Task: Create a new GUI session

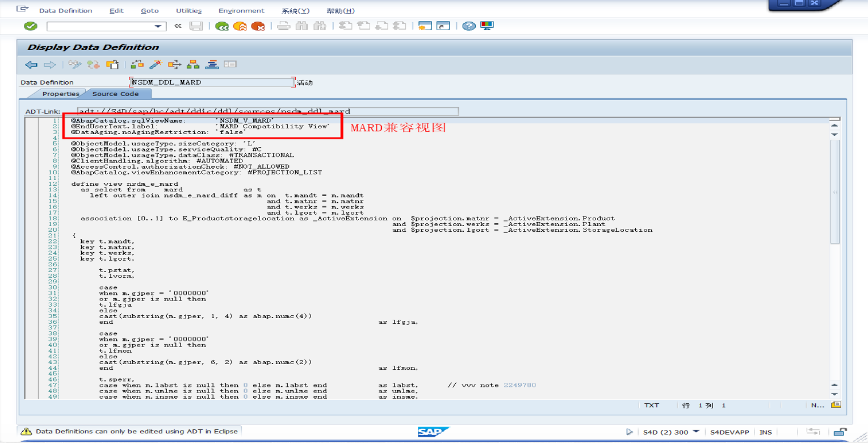Action: 425,26
